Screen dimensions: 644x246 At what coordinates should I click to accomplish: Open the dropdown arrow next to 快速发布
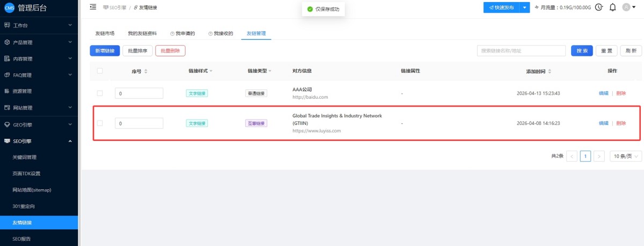[x=524, y=8]
